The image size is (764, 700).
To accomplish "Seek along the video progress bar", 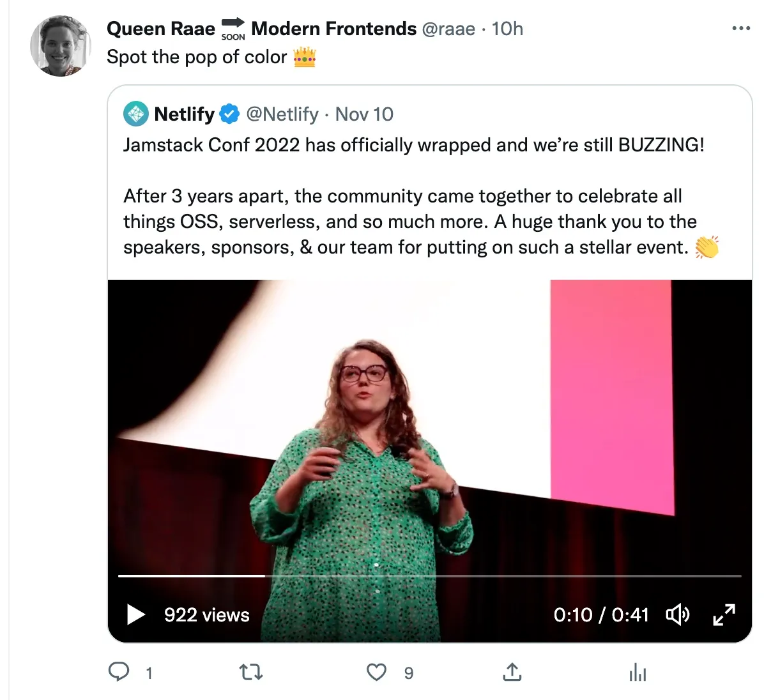I will (x=429, y=576).
